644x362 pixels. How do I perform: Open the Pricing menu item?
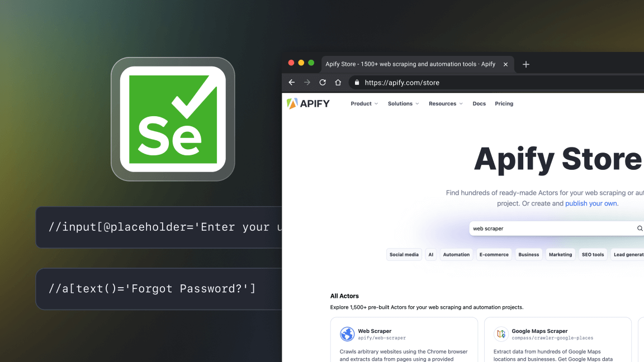point(504,103)
